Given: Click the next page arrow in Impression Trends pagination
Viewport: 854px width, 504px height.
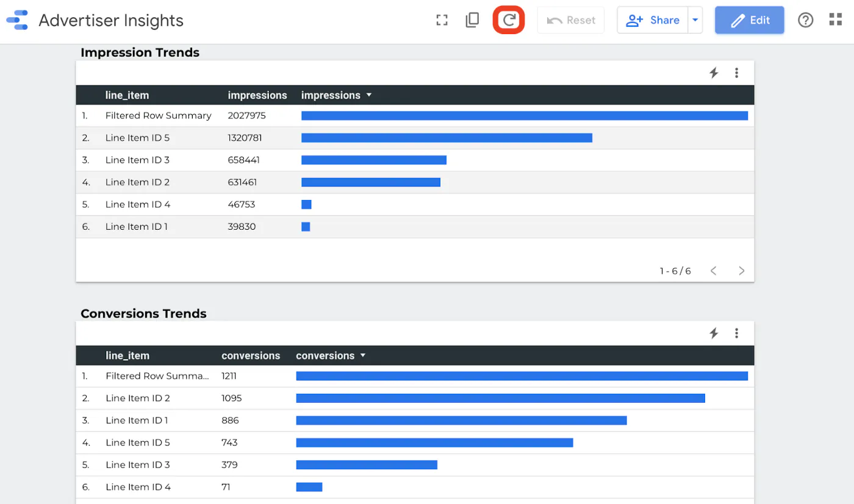Looking at the screenshot, I should click(741, 271).
